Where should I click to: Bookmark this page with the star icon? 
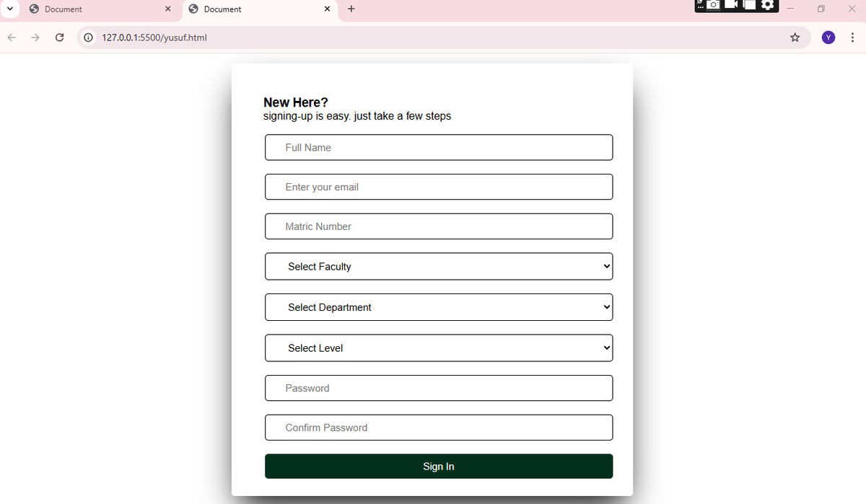click(x=795, y=37)
